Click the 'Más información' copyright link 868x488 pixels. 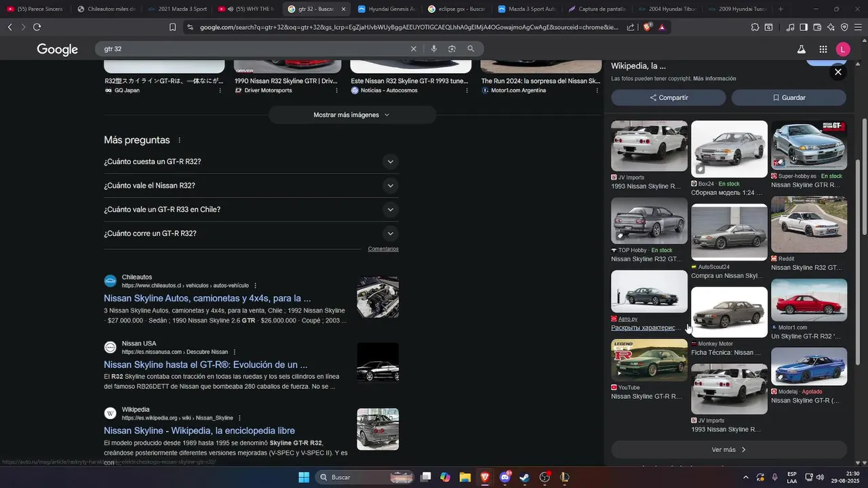(714, 79)
